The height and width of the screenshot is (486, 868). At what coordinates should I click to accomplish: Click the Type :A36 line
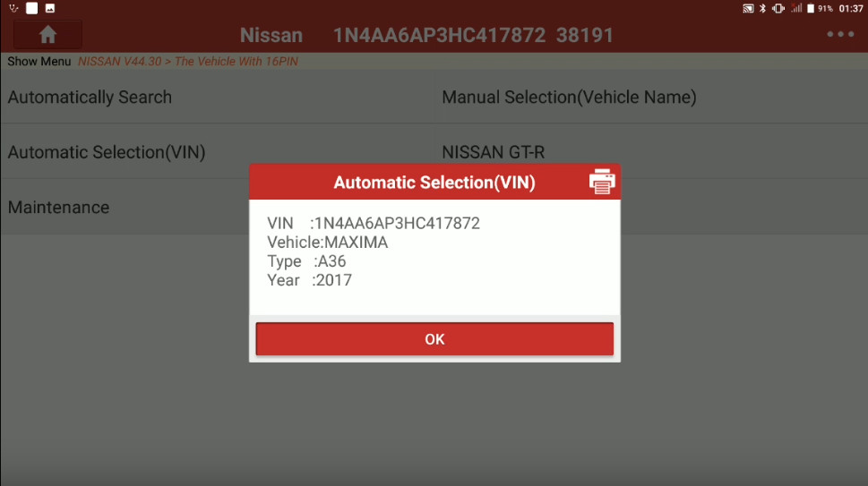(306, 261)
